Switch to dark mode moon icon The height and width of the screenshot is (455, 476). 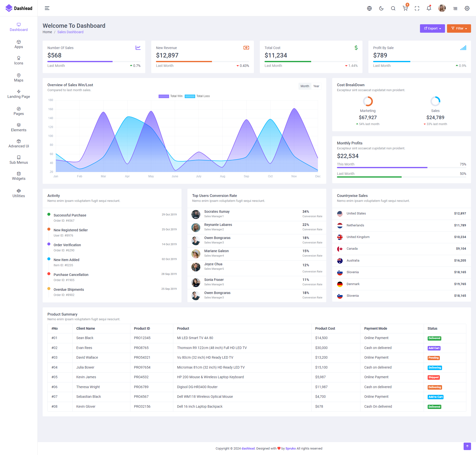[381, 8]
